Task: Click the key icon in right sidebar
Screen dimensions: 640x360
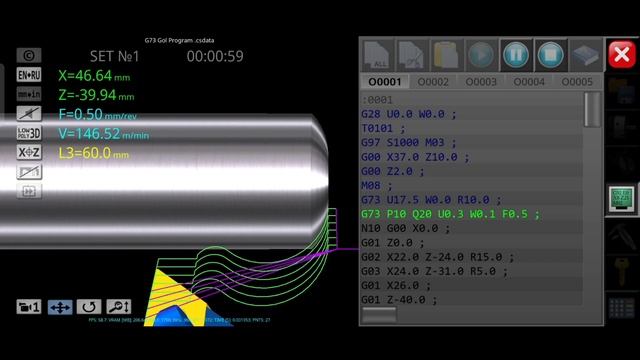Action: click(x=621, y=271)
